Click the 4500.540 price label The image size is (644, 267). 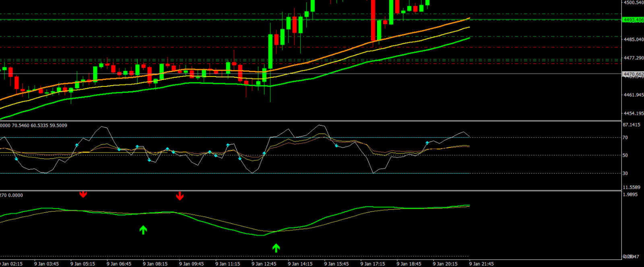[634, 2]
